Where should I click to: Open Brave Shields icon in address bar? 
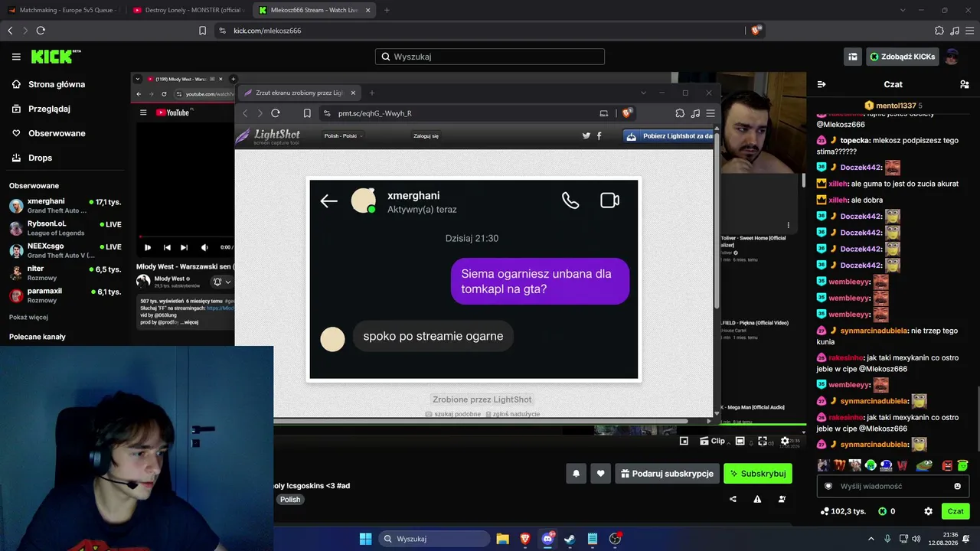pos(756,31)
